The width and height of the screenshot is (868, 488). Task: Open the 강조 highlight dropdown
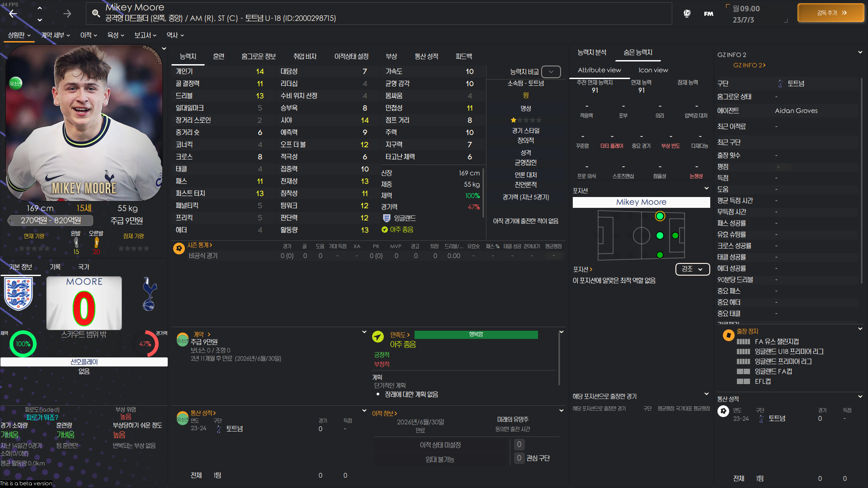click(x=692, y=269)
